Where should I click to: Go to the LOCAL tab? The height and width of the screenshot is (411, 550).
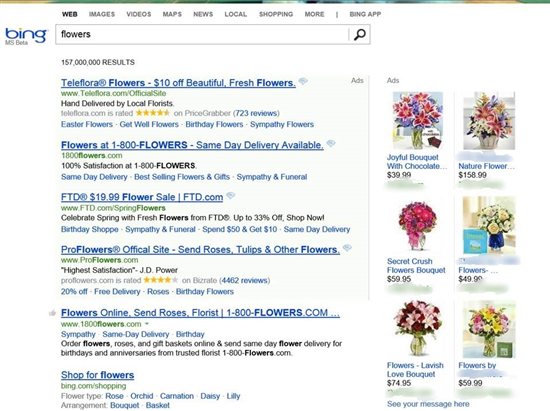point(235,14)
